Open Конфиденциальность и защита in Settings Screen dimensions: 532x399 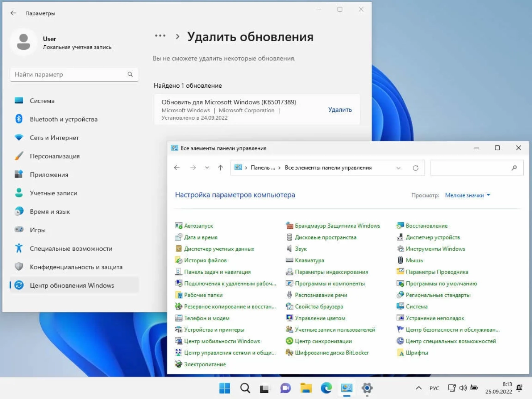(x=74, y=267)
